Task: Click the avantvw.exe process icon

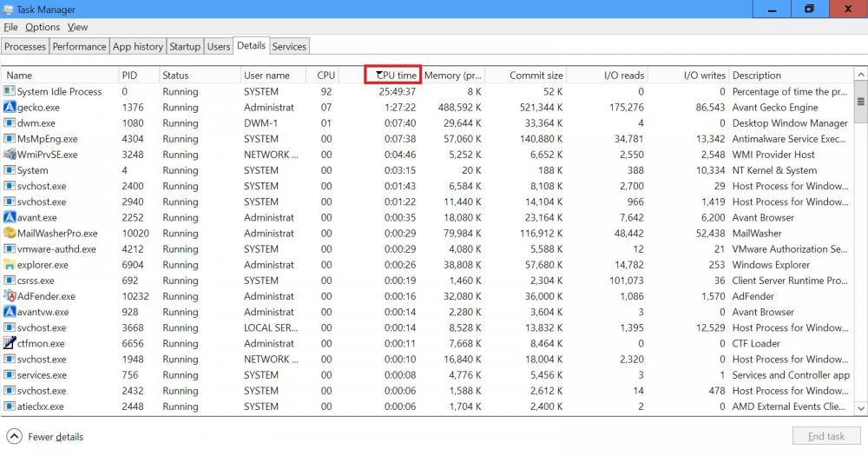Action: (x=10, y=312)
